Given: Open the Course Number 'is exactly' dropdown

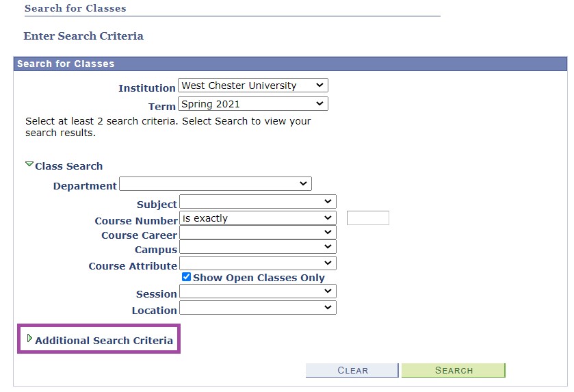Looking at the screenshot, I should pos(258,218).
